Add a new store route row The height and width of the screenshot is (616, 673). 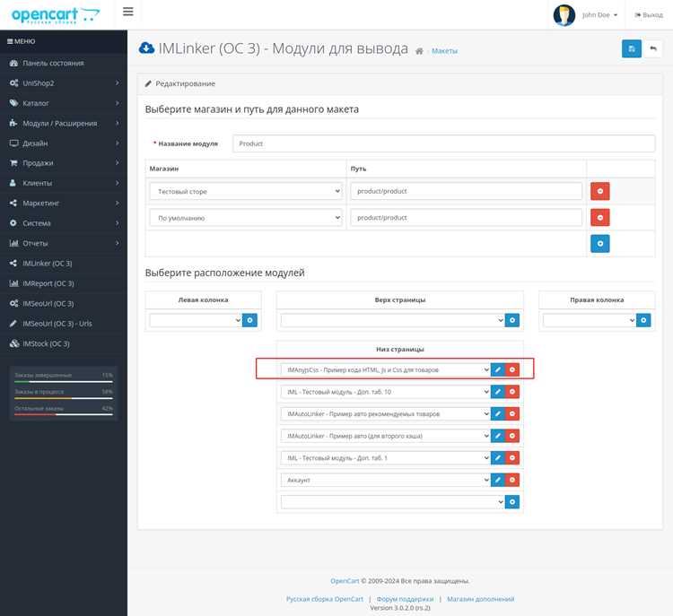click(x=599, y=244)
